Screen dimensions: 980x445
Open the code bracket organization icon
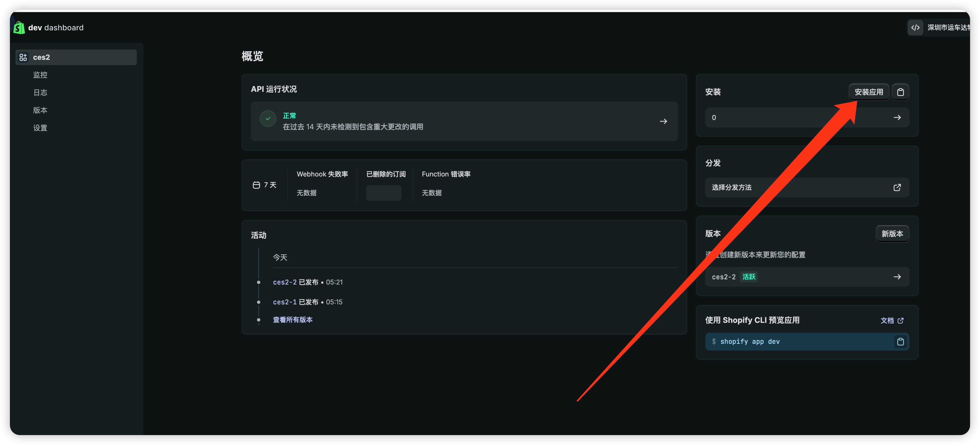pyautogui.click(x=915, y=27)
